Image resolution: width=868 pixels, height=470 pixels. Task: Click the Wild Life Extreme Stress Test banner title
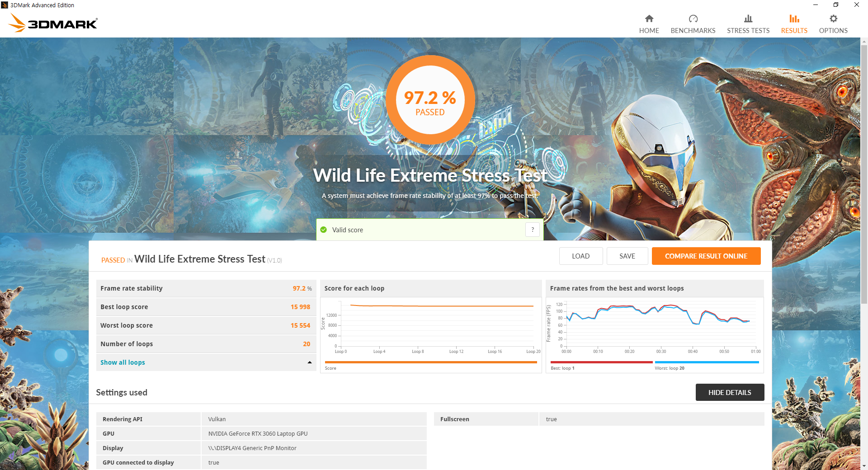coord(430,175)
